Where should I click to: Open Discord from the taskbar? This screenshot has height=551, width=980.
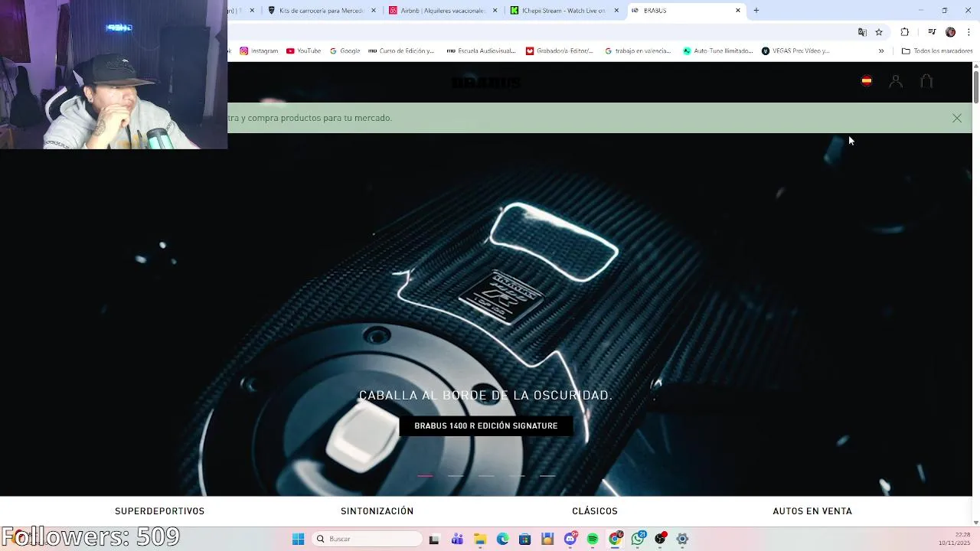570,539
